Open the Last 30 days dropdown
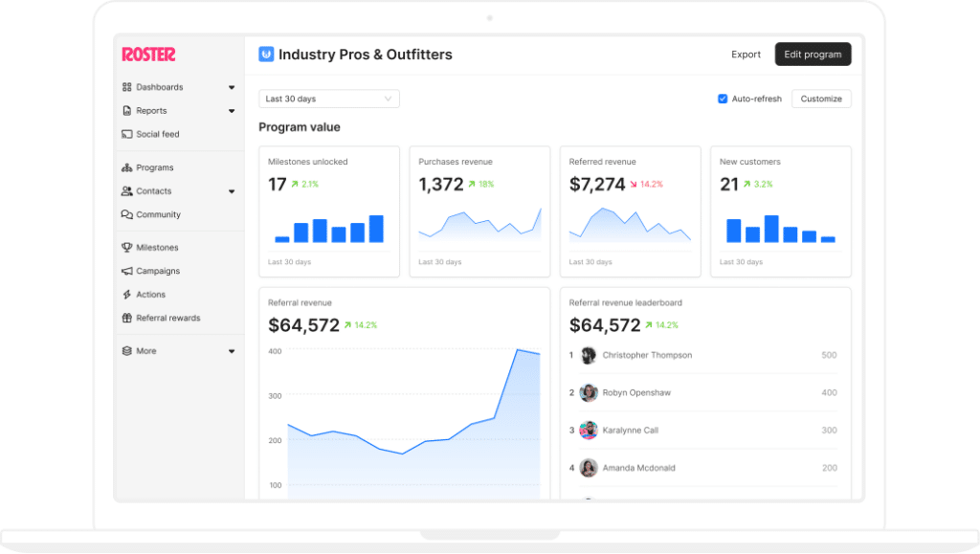The height and width of the screenshot is (554, 980). click(x=328, y=99)
